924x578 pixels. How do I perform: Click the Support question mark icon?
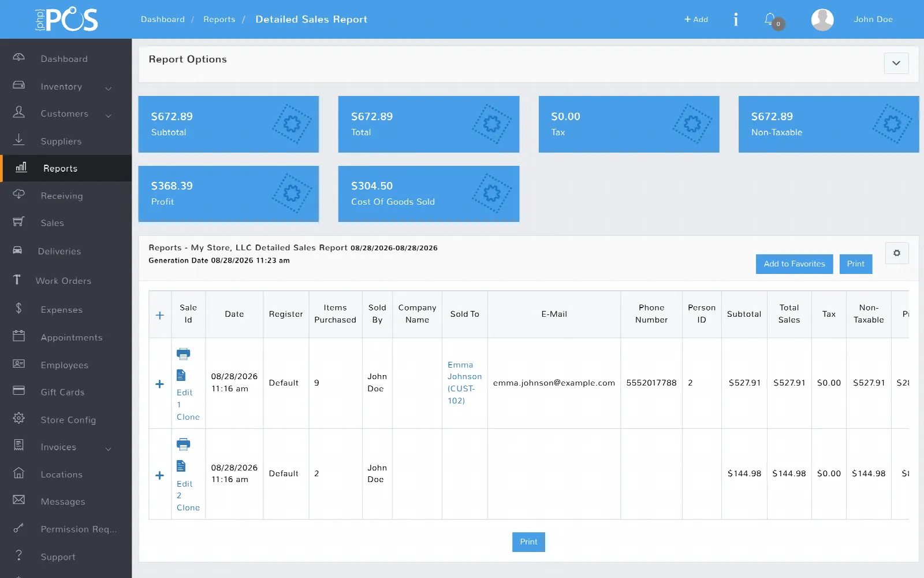coord(19,555)
